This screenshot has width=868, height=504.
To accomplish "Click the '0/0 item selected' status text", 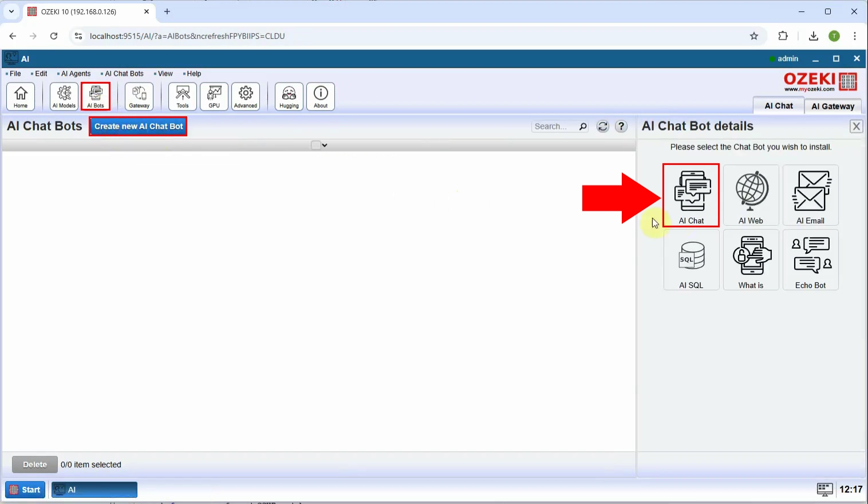I will click(x=91, y=464).
